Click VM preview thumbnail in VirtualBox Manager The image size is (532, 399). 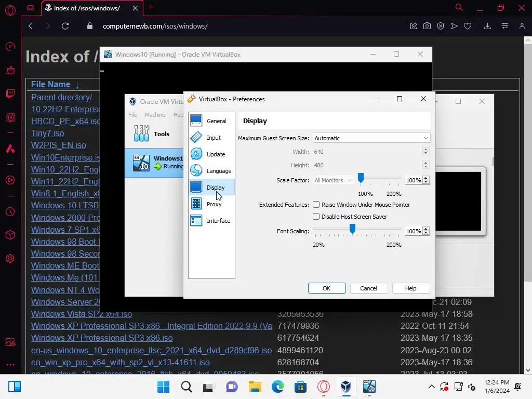tap(458, 201)
